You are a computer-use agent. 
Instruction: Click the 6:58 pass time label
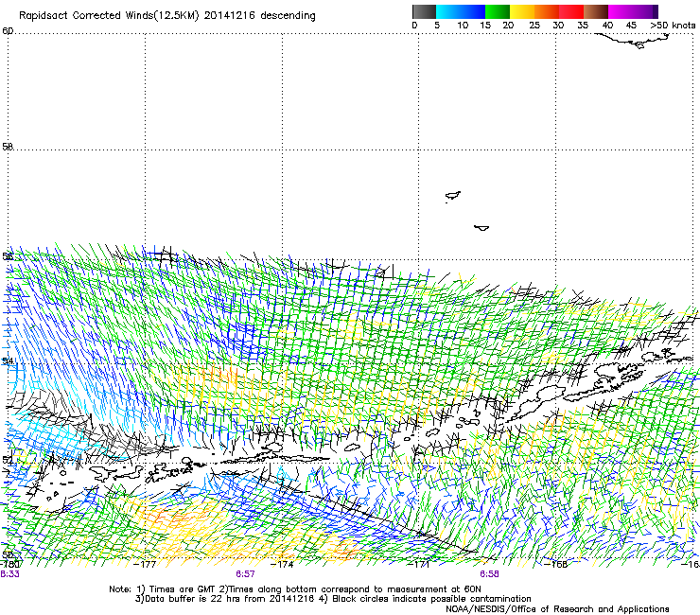(489, 574)
